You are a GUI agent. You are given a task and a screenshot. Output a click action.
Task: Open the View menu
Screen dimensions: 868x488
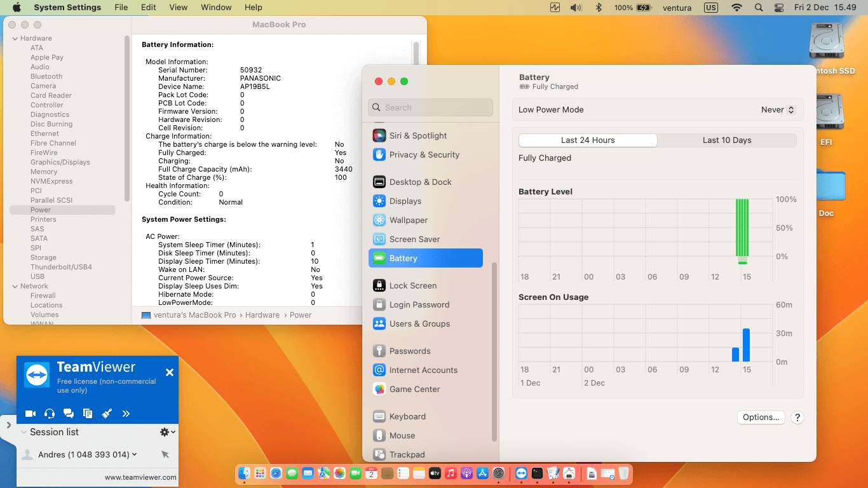pyautogui.click(x=179, y=8)
